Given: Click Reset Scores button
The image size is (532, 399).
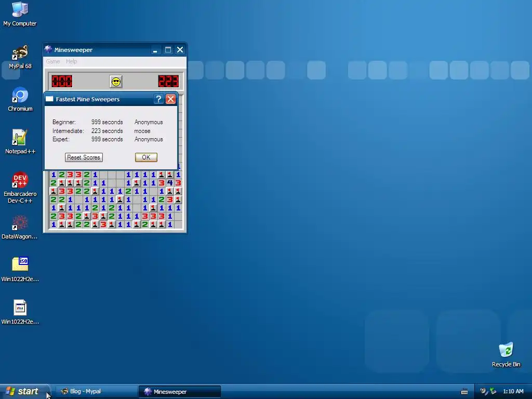Looking at the screenshot, I should click(84, 157).
